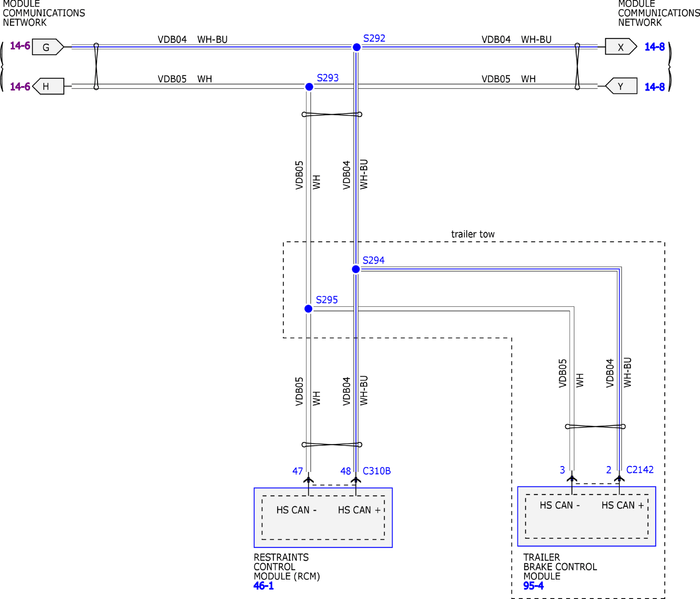Open page reference 14-8 next to Y

coord(654,87)
